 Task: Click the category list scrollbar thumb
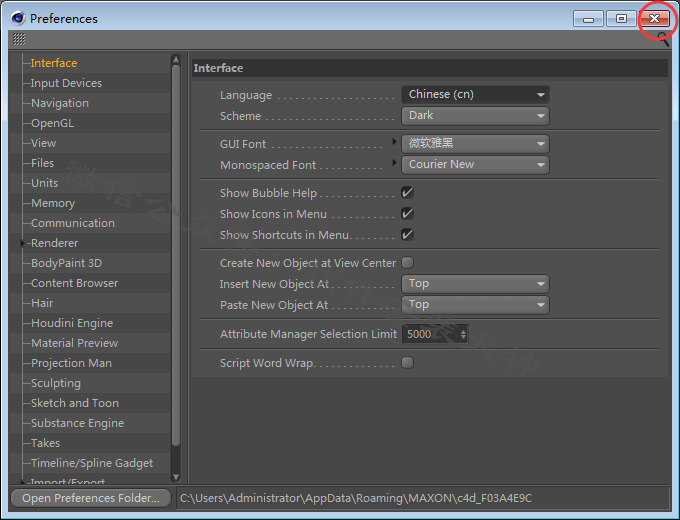176,256
